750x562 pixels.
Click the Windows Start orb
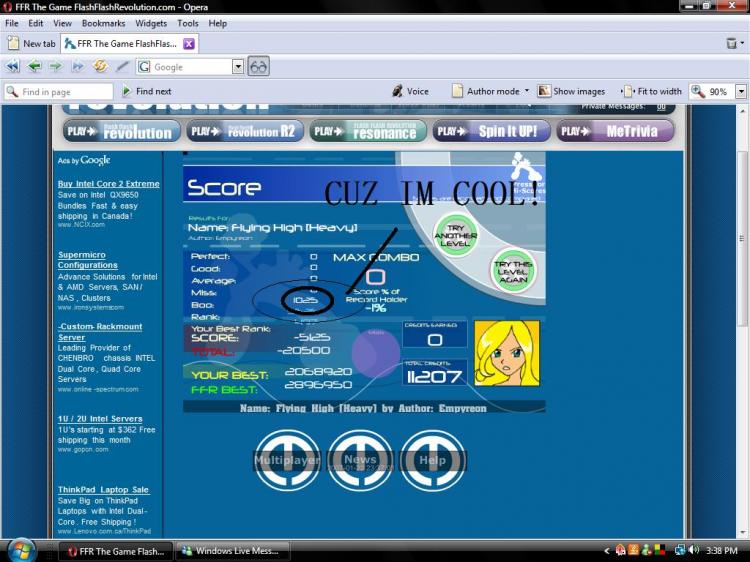(21, 550)
